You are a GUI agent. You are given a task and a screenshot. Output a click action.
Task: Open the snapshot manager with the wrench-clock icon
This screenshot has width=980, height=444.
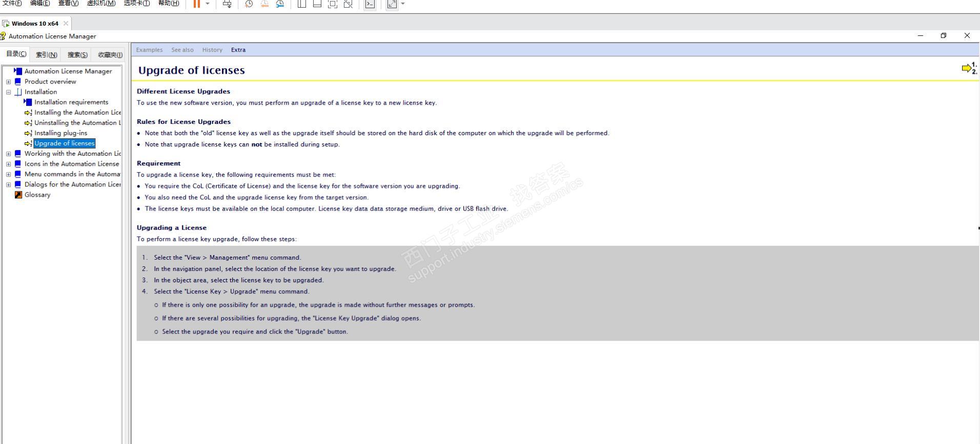click(280, 4)
